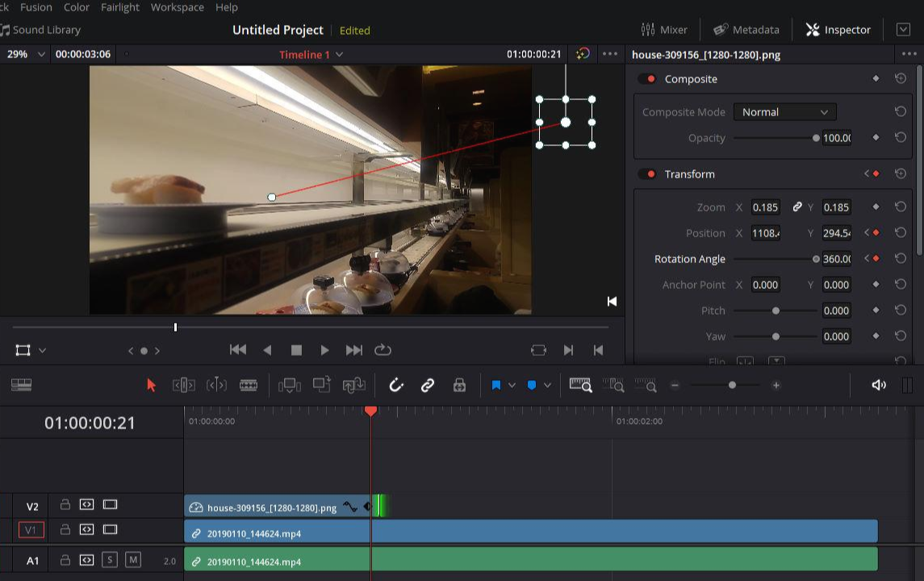Add a blue marker on timeline
This screenshot has height=581, width=924.
pos(532,386)
